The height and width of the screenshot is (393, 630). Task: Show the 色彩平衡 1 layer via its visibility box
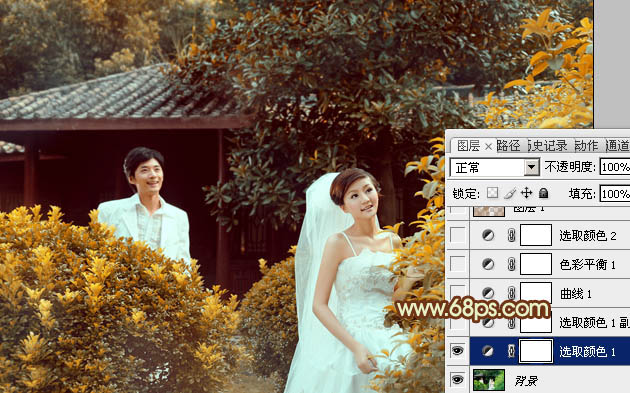pos(458,264)
